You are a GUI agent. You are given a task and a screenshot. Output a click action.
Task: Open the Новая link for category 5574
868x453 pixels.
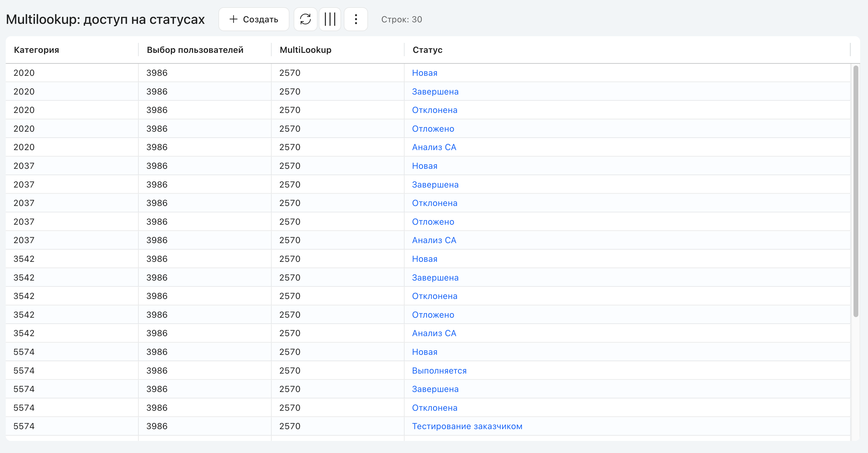point(424,352)
